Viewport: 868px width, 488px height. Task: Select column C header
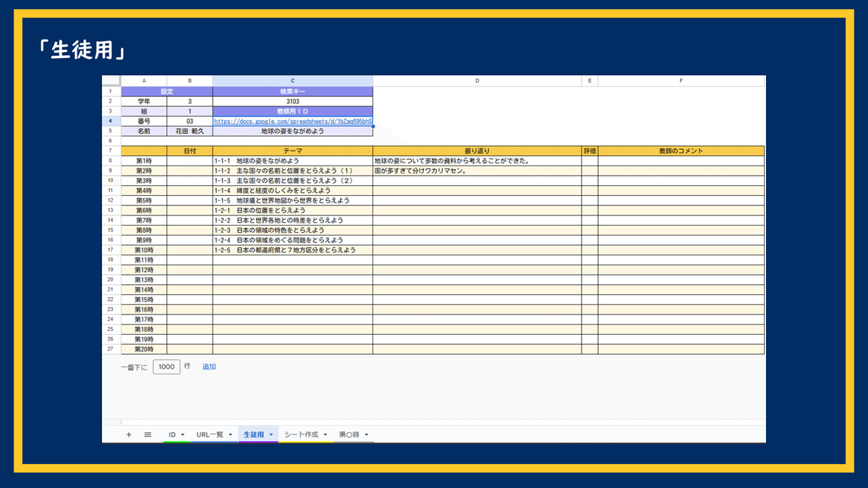pos(293,81)
